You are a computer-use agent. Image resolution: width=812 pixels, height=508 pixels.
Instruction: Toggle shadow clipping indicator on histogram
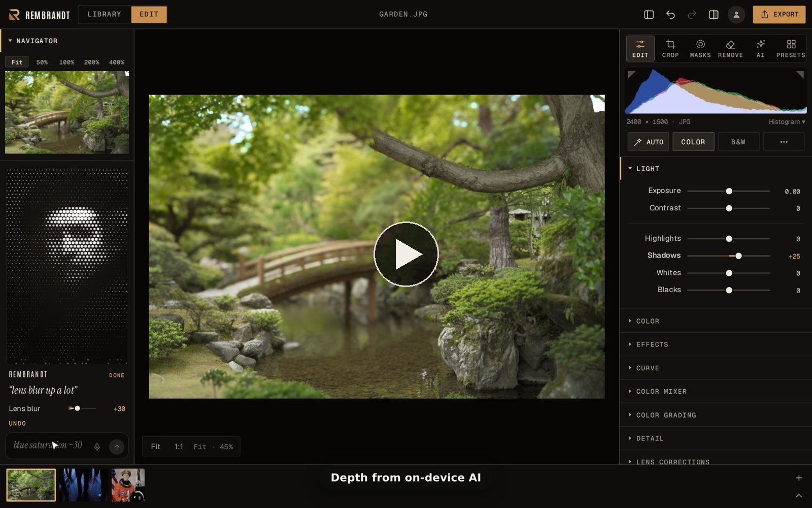632,75
